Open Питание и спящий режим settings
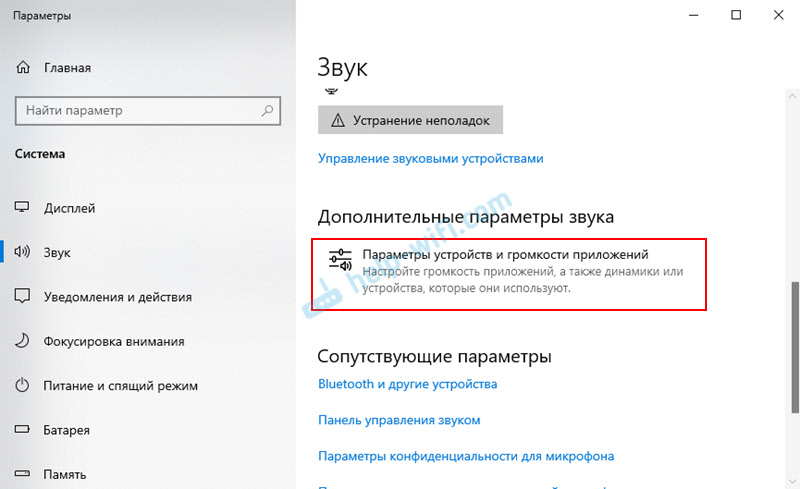The image size is (800, 489). [x=120, y=386]
